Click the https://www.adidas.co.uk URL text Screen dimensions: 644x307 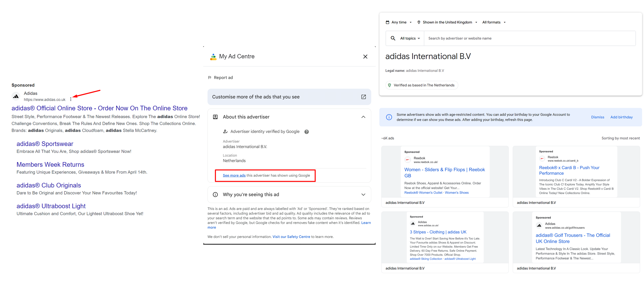(x=44, y=100)
